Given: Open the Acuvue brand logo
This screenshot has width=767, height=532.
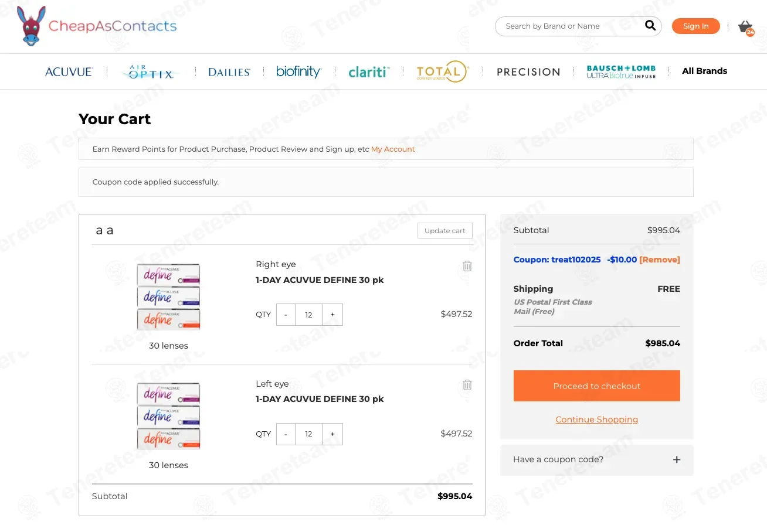Looking at the screenshot, I should tap(69, 71).
